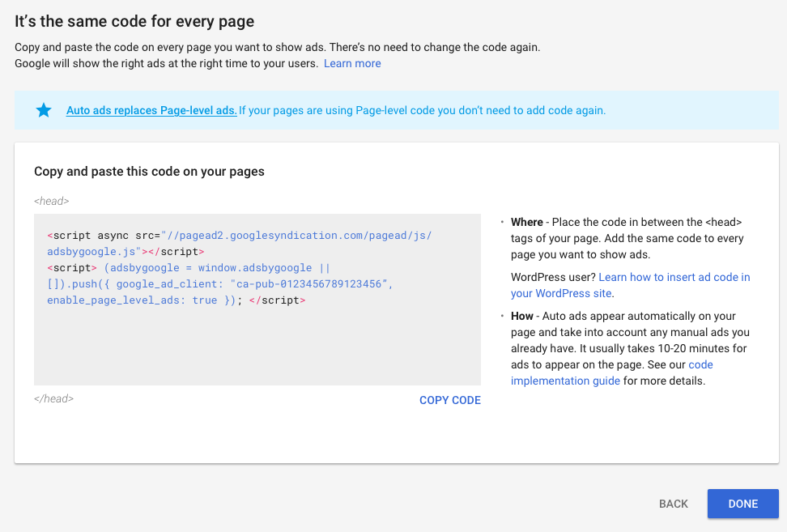Click the DONE button
The width and height of the screenshot is (787, 532).
pos(742,504)
